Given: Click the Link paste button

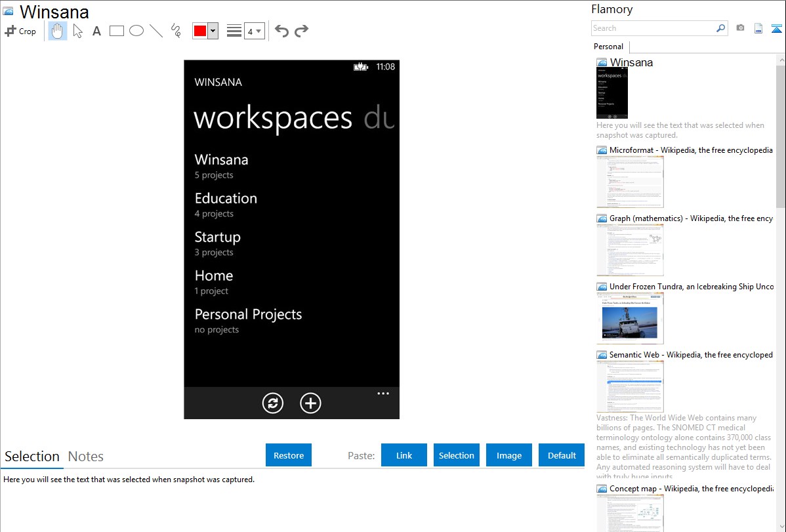Looking at the screenshot, I should 404,455.
